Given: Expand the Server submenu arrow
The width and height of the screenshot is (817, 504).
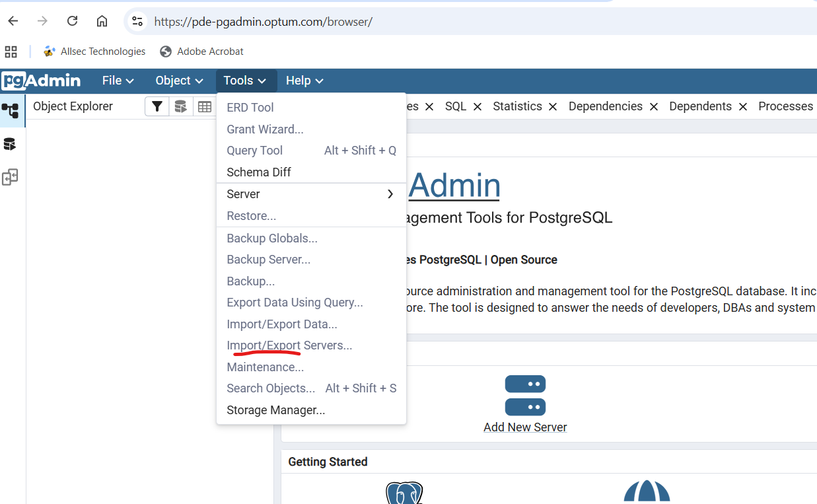Looking at the screenshot, I should pyautogui.click(x=390, y=194).
